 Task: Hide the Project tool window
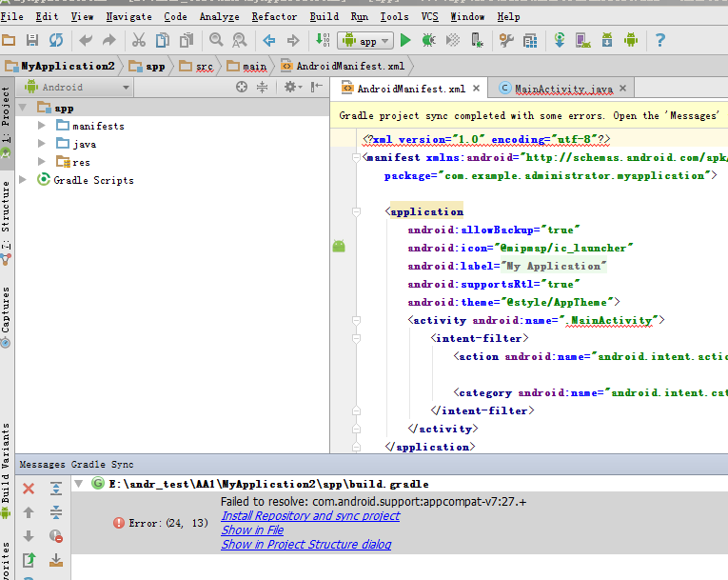317,87
